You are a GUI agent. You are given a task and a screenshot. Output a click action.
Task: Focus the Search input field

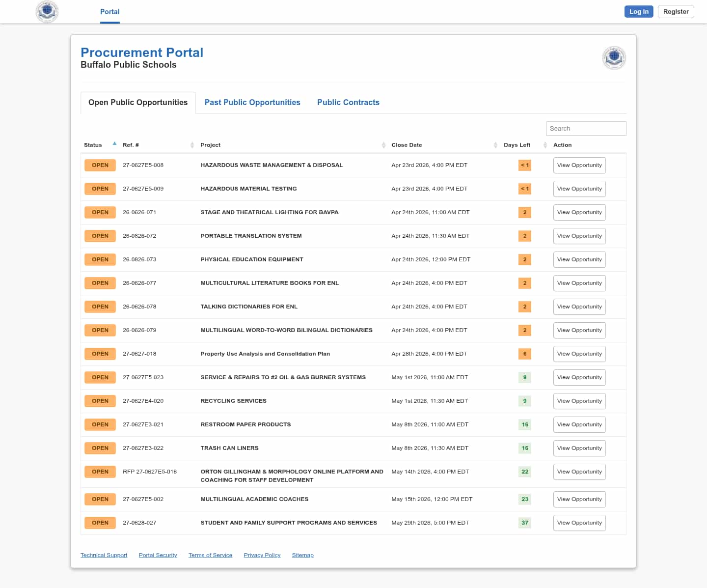coord(586,128)
